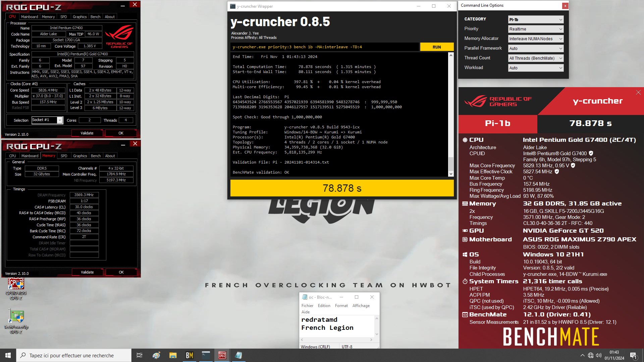Click scroll-up arrow in y-cruncher console

pos(451,55)
